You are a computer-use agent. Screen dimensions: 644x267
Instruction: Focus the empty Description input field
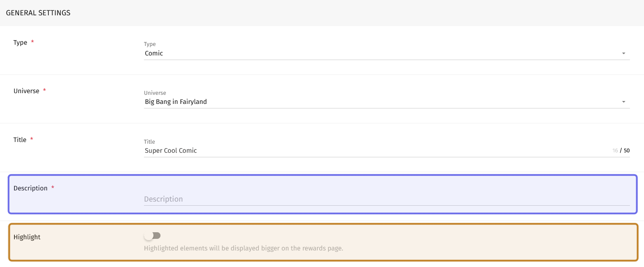pyautogui.click(x=387, y=199)
